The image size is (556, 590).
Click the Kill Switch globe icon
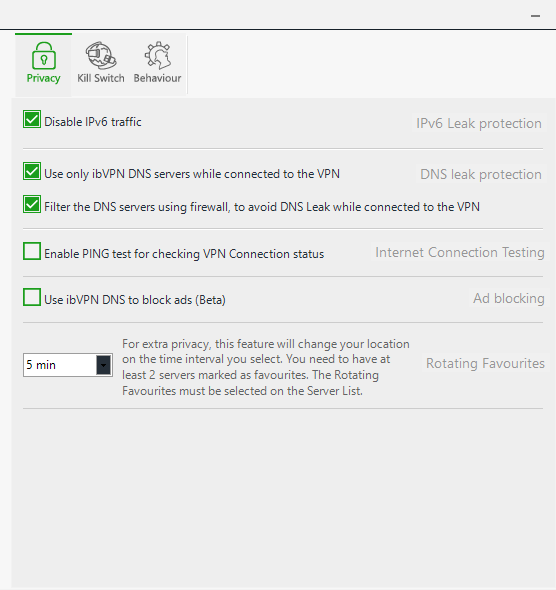point(100,56)
